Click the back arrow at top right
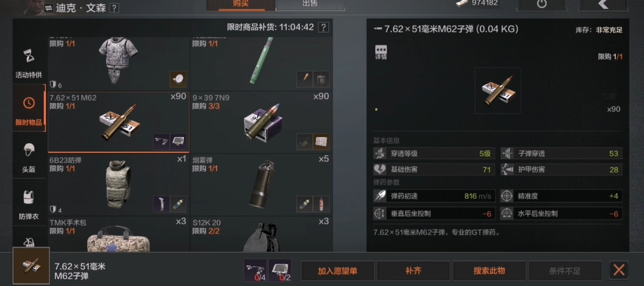The width and height of the screenshot is (644, 286). click(x=603, y=5)
